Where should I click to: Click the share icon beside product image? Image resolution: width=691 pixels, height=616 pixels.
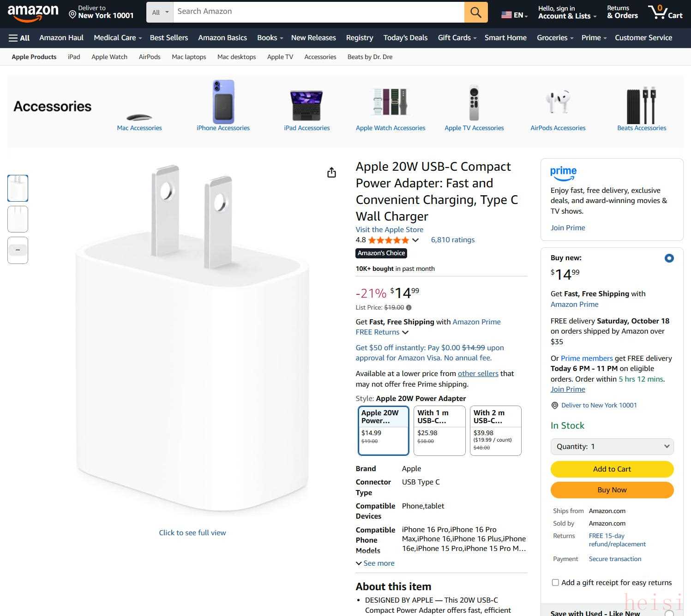[331, 173]
